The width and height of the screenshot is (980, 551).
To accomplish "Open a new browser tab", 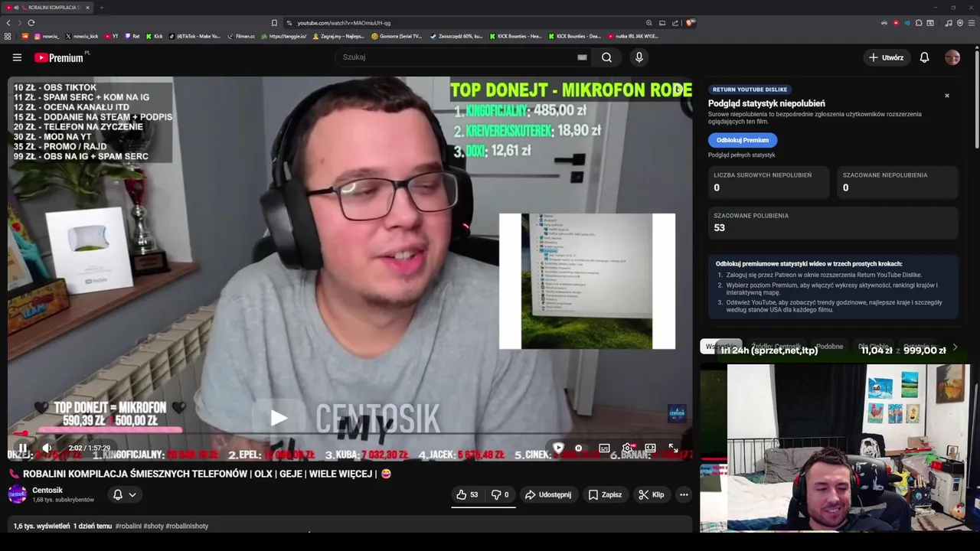I will coord(101,8).
